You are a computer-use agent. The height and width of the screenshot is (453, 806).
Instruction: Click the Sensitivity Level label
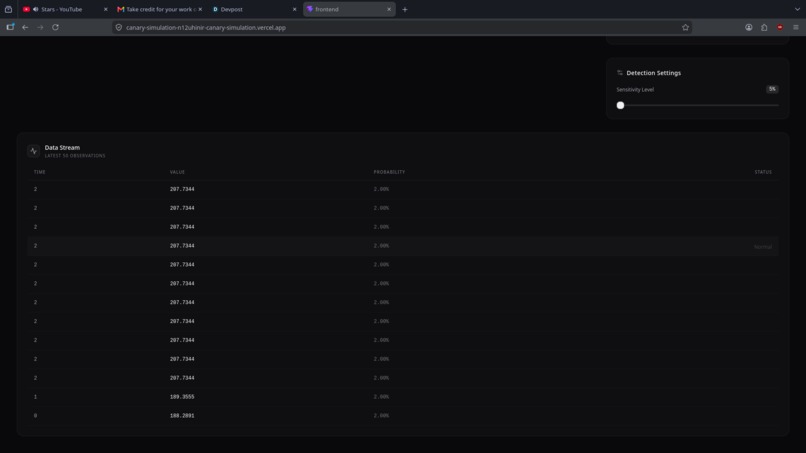635,89
